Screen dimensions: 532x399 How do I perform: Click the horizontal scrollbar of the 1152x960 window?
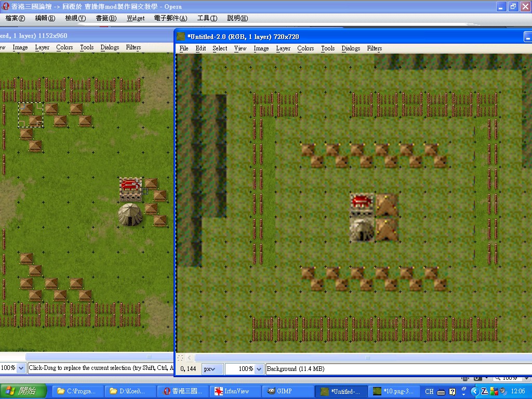pyautogui.click(x=99, y=356)
